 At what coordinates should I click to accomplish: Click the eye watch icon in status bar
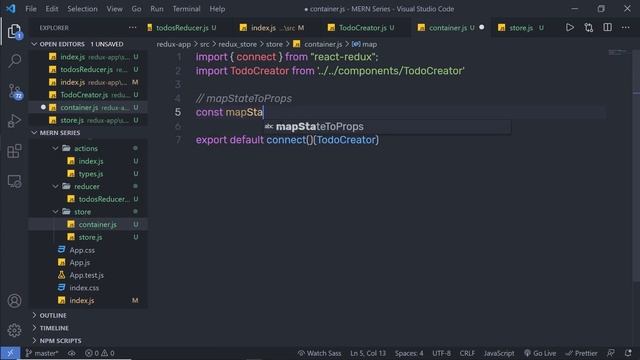click(72, 353)
